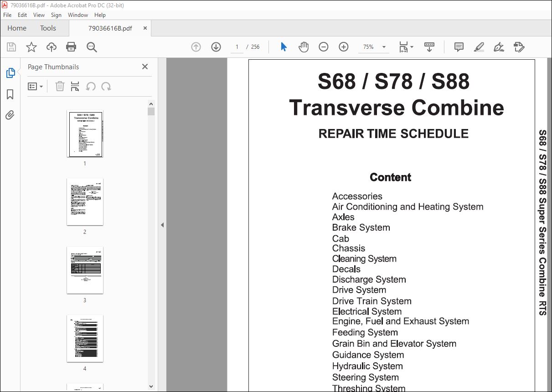552x392 pixels.
Task: Click the cloud upload icon
Action: [x=52, y=47]
